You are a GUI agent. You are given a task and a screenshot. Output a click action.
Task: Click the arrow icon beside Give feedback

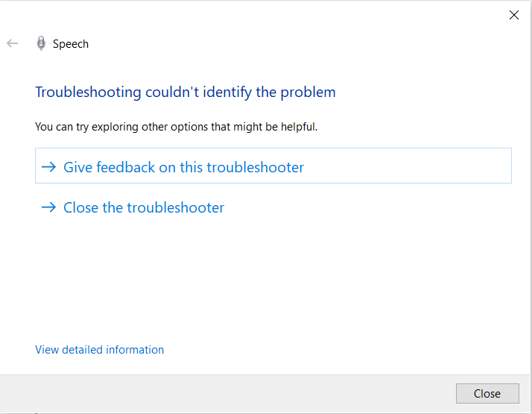point(48,167)
